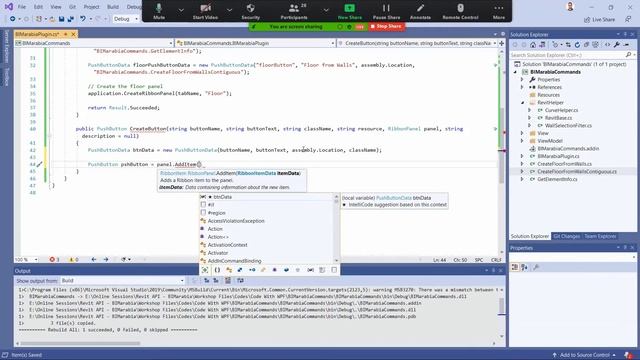Click Remote Control in Zoom toolbar

coord(460,11)
